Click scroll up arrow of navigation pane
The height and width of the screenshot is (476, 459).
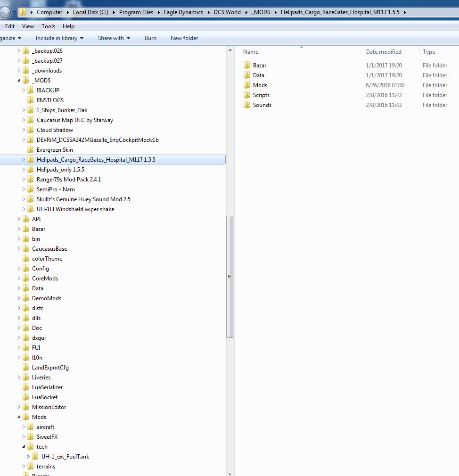click(230, 50)
